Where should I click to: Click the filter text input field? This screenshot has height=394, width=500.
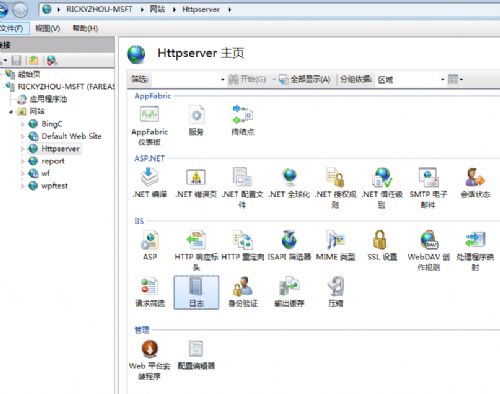point(184,79)
